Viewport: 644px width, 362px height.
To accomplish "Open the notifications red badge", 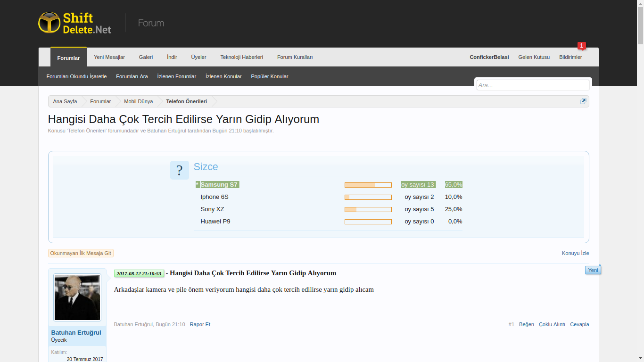I will [582, 46].
